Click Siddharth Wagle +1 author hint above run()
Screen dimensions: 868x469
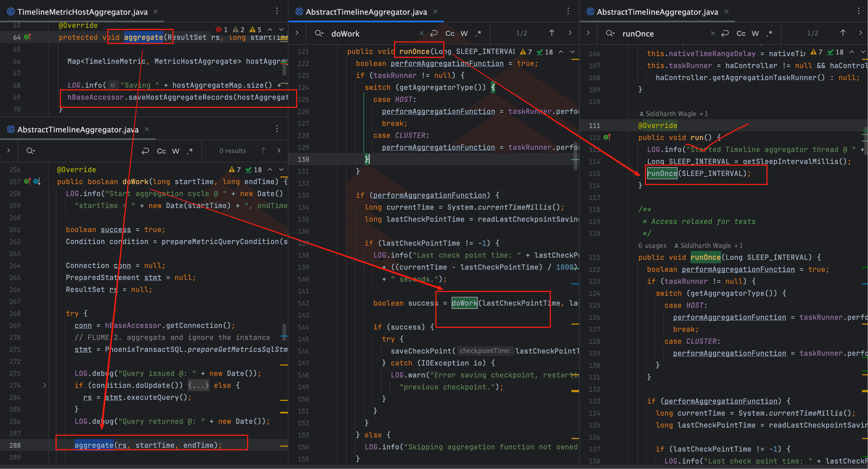tap(673, 114)
